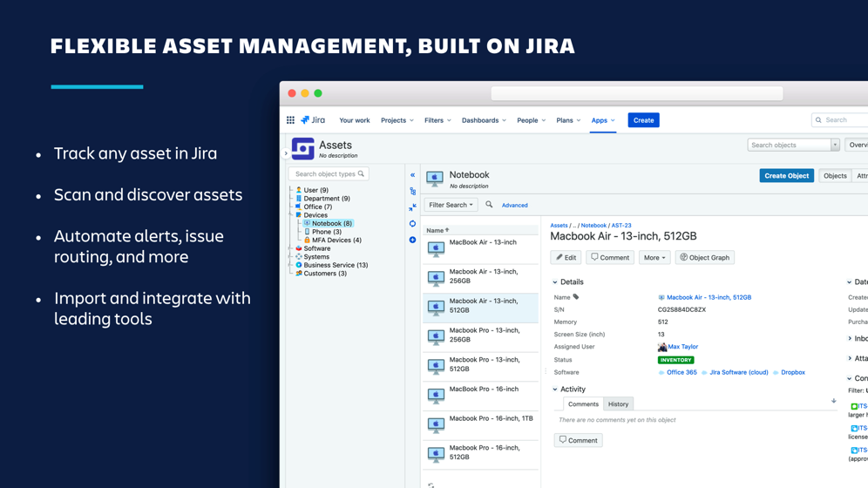Switch to the Comments tab
This screenshot has width=868, height=488.
[583, 403]
